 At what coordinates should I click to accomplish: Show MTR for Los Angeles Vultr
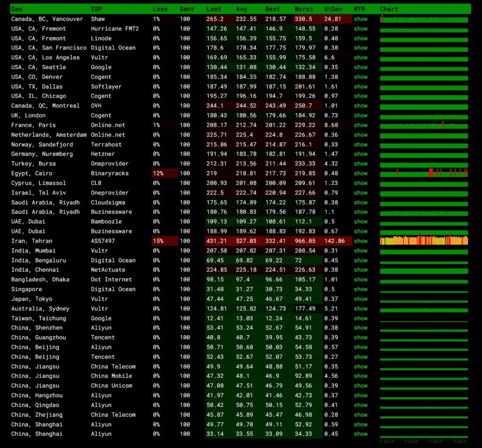click(361, 57)
